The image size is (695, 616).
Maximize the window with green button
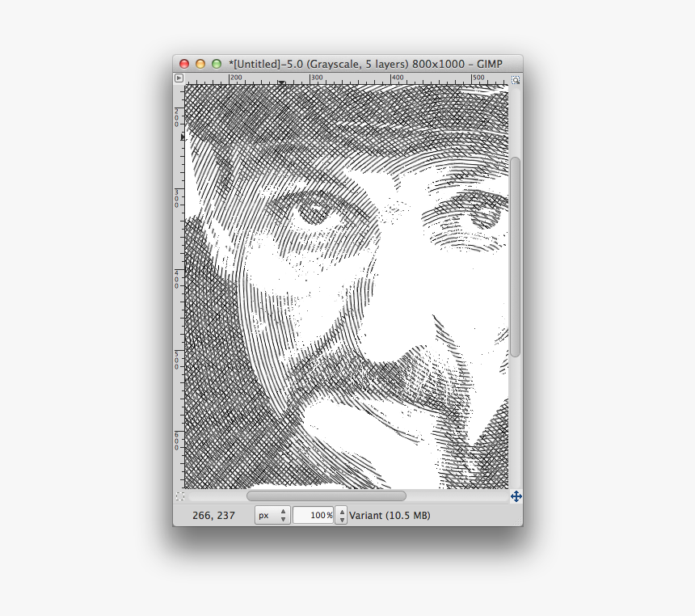[x=216, y=64]
